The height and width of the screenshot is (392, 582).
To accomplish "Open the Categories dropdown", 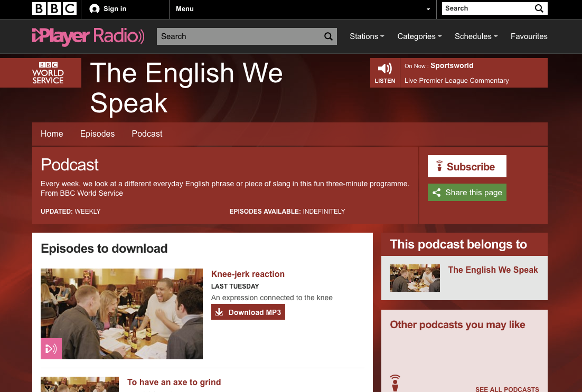I will click(x=419, y=36).
